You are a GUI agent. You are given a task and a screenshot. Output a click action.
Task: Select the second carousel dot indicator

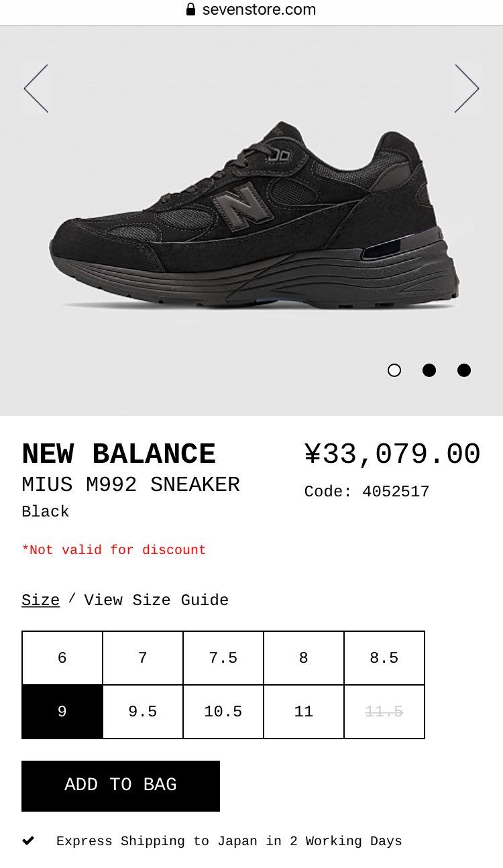coord(429,370)
